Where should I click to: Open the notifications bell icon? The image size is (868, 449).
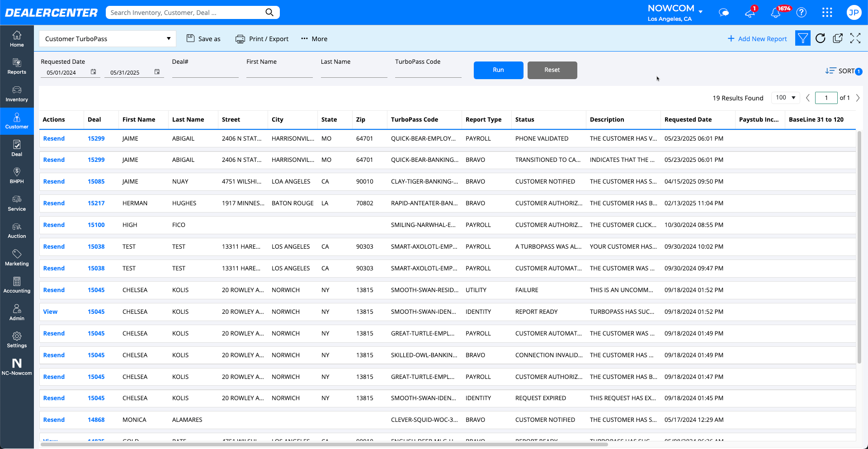click(776, 13)
